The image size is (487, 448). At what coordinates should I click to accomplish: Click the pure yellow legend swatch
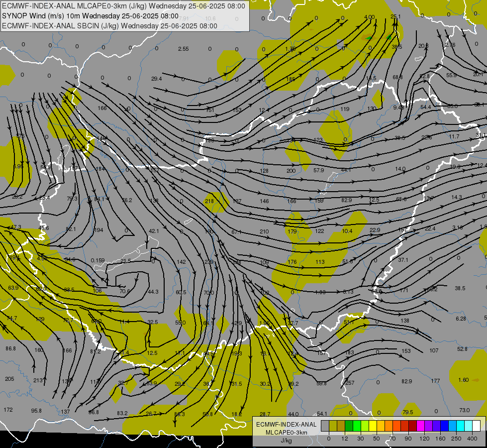click(x=373, y=426)
